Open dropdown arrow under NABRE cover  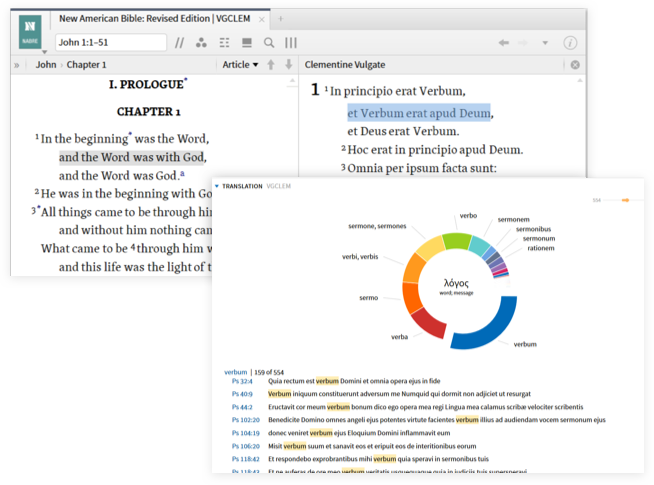pyautogui.click(x=44, y=52)
